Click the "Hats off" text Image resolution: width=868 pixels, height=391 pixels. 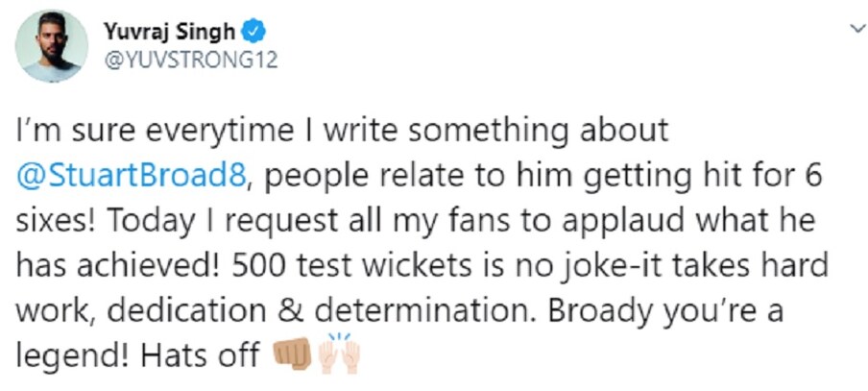200,355
